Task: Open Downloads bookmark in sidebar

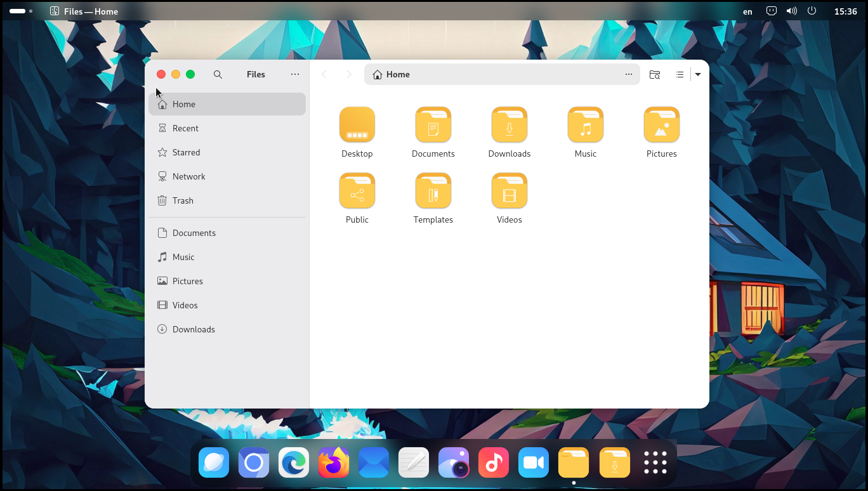Action: tap(227, 329)
